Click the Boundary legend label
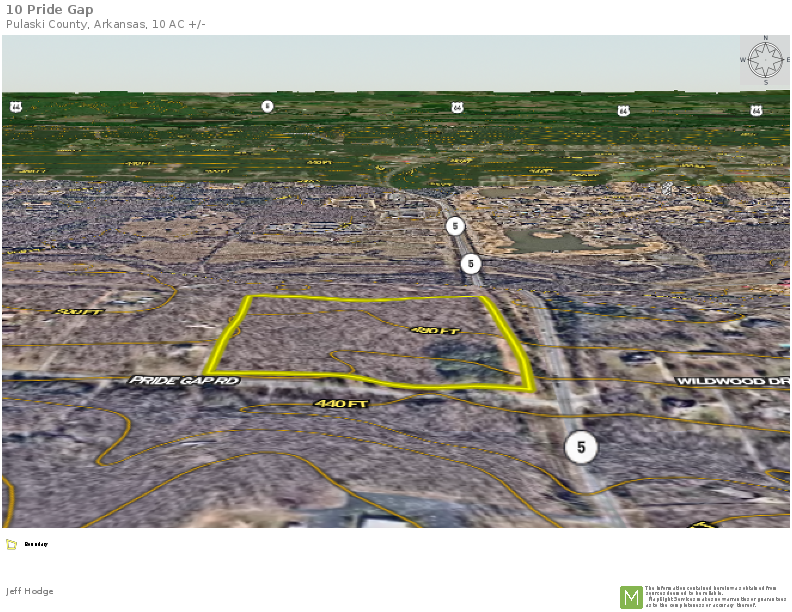Viewport: 792px width, 612px height. (x=36, y=544)
